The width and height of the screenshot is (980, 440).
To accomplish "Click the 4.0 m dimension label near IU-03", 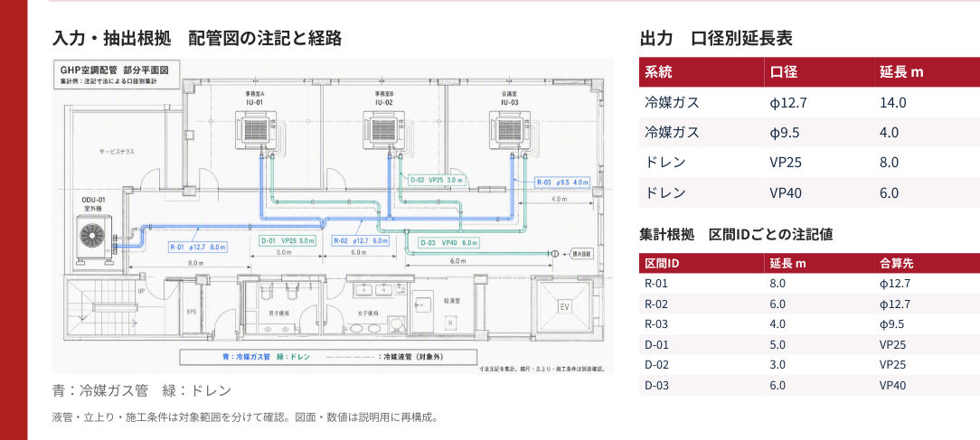I will 559,200.
